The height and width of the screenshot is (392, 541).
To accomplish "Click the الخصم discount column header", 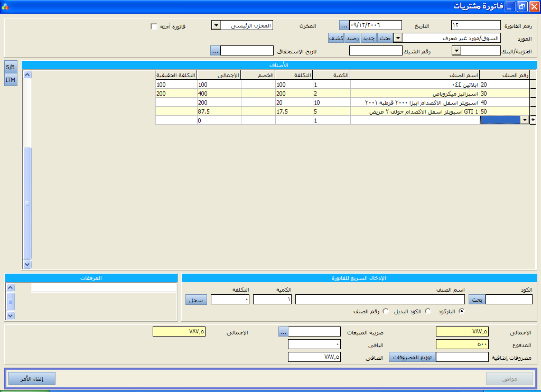I will click(258, 75).
